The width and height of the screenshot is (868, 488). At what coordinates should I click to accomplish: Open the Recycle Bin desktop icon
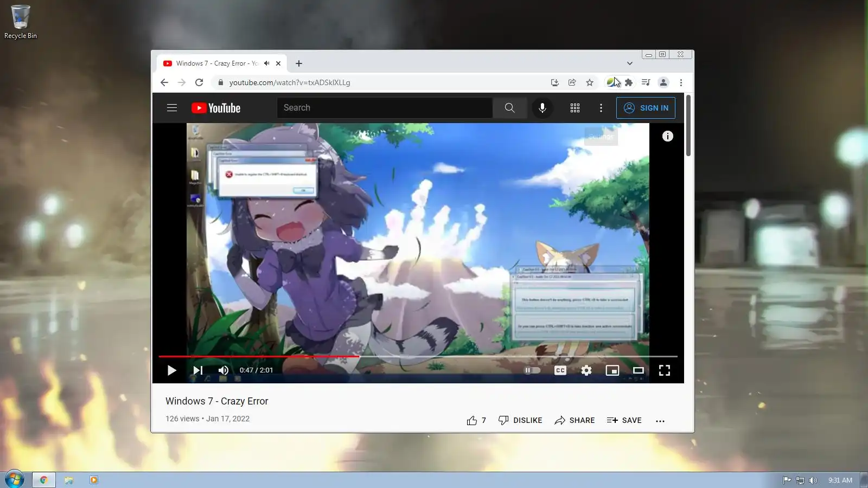point(21,22)
